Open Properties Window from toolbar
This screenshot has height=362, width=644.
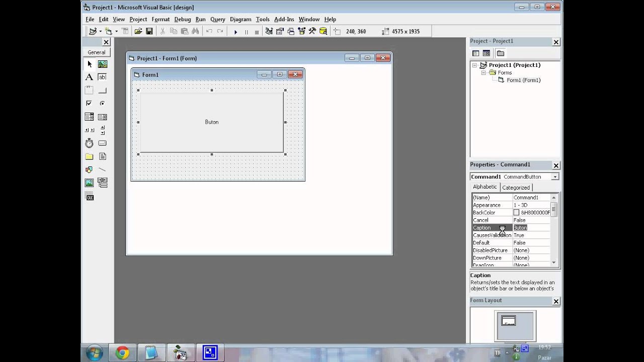280,31
